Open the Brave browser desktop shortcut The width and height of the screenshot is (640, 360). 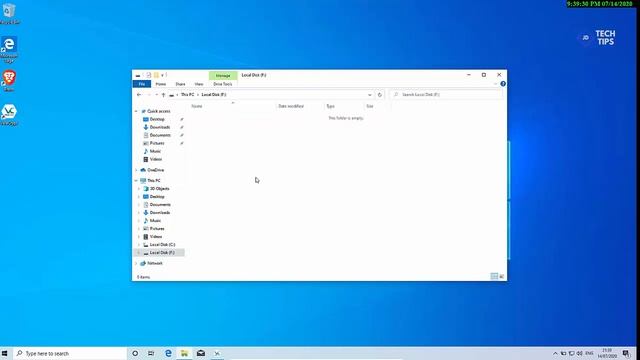click(9, 80)
